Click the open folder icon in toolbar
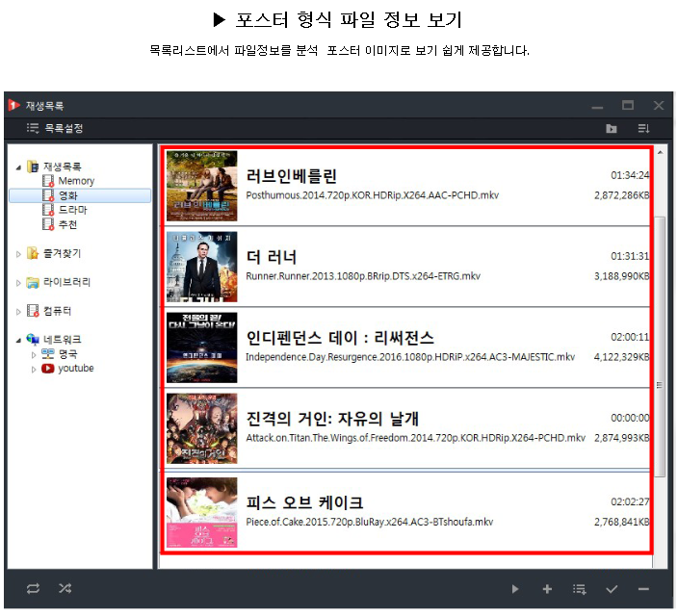678x616 pixels. [x=611, y=128]
